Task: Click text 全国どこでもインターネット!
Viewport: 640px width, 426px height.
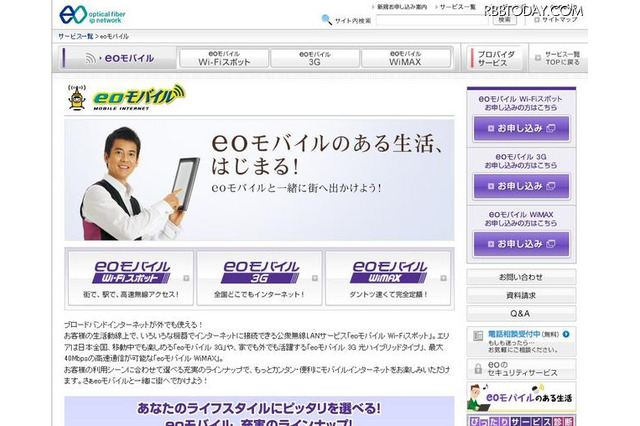Action: tap(259, 294)
